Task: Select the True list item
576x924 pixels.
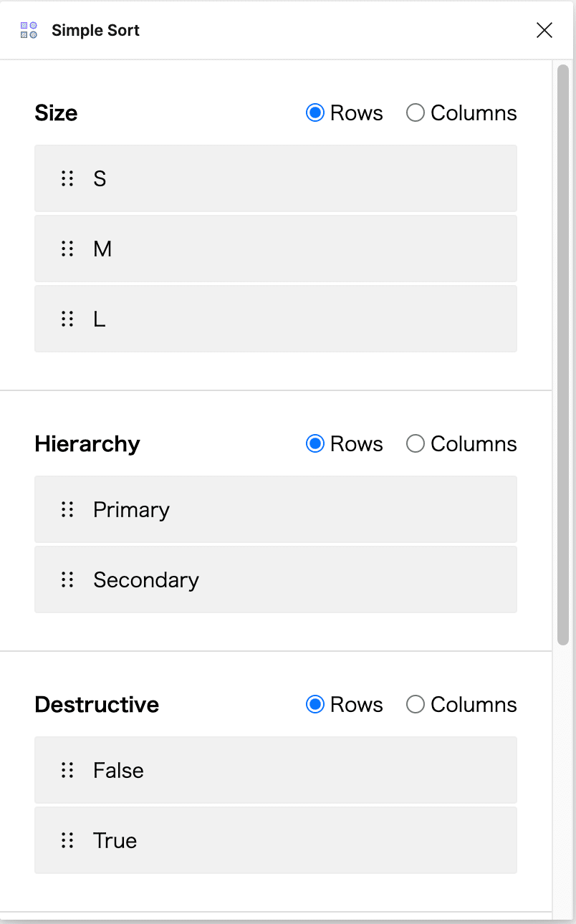Action: pyautogui.click(x=276, y=840)
